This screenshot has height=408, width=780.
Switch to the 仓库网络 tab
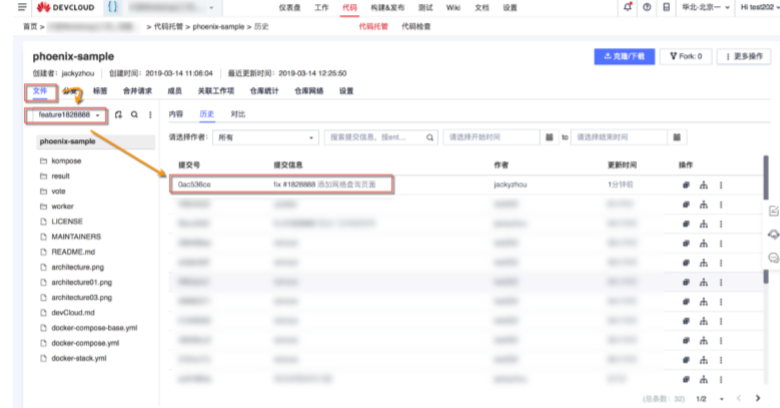click(309, 91)
